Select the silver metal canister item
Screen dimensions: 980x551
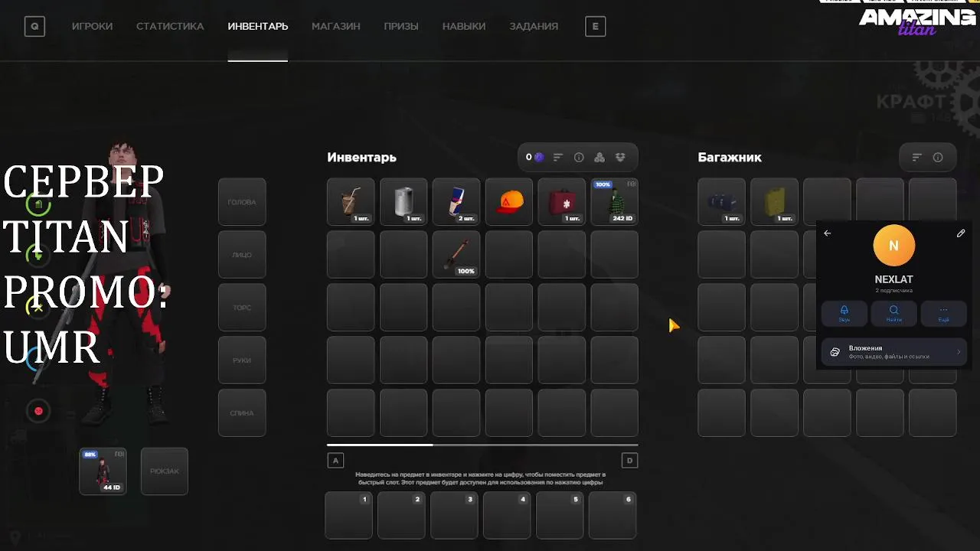(403, 202)
